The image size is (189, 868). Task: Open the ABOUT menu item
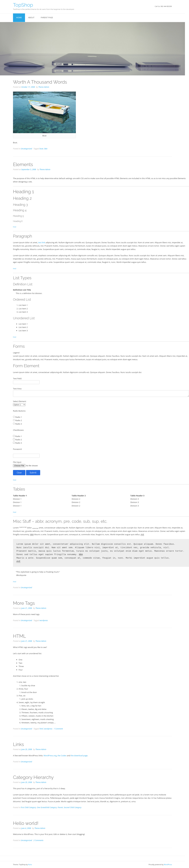31,17
